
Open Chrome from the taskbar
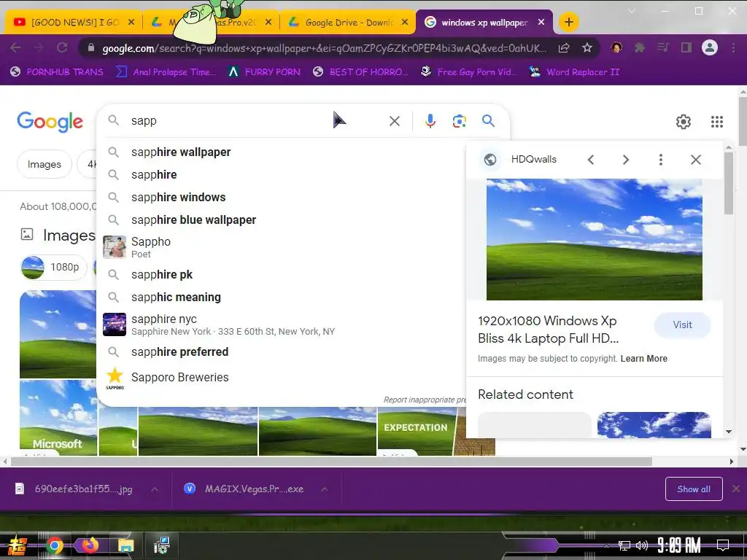[54, 545]
